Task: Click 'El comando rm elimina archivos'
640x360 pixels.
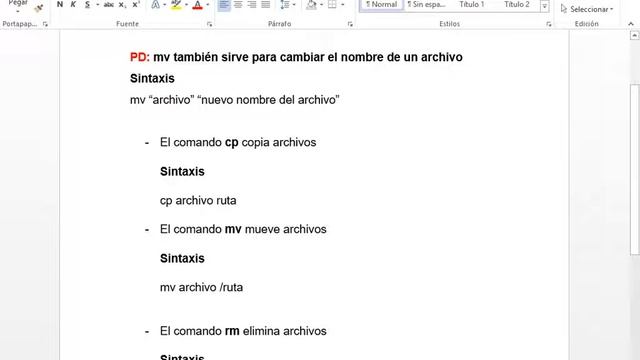Action: click(243, 331)
